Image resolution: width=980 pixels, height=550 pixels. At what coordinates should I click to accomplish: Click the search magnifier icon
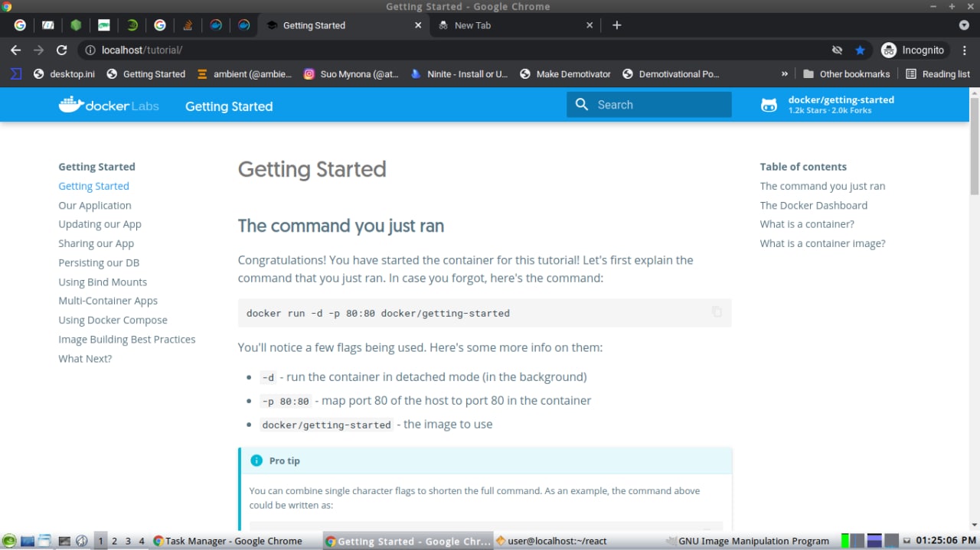582,105
